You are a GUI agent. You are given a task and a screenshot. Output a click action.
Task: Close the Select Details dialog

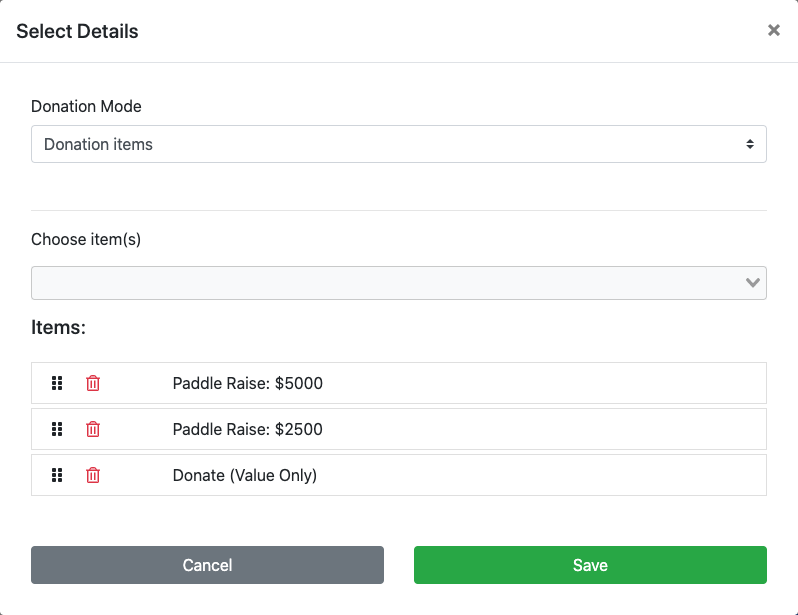coord(773,31)
